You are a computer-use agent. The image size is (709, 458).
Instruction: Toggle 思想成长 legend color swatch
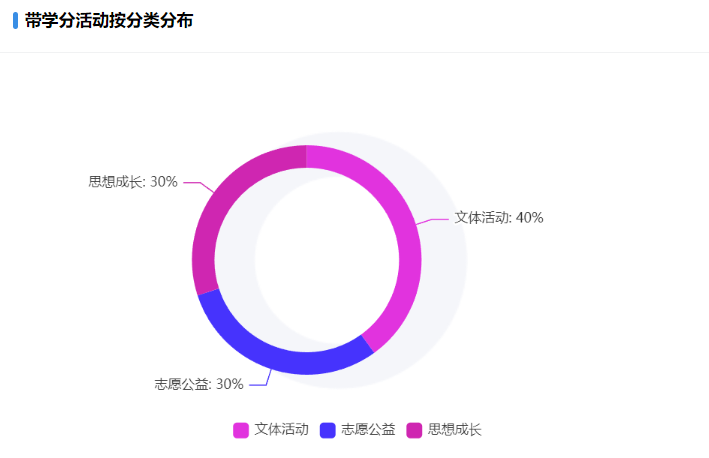point(414,430)
